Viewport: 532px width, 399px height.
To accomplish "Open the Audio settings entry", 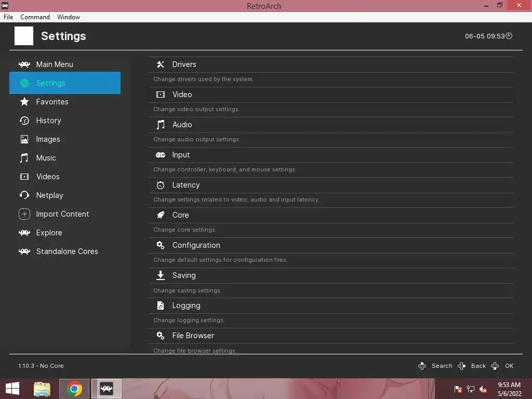I will click(x=331, y=125).
